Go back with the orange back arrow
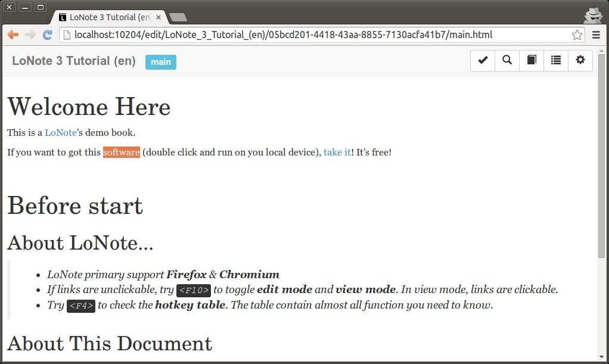The image size is (609, 364). pyautogui.click(x=13, y=35)
